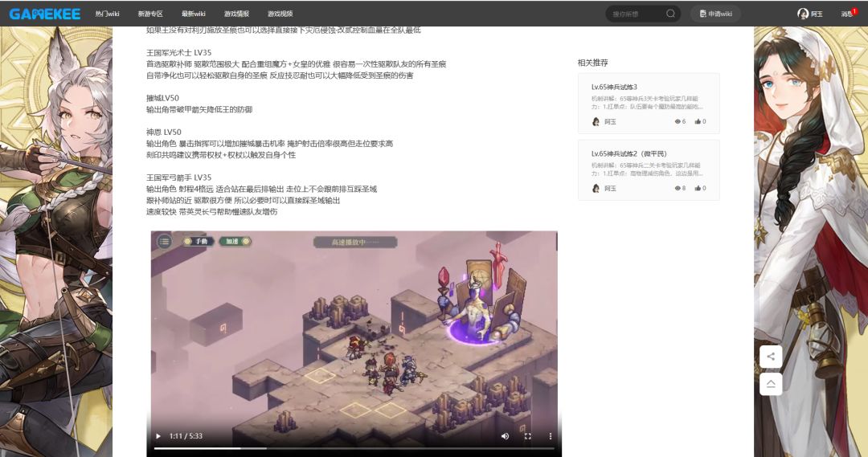Click author avatar on Lv.65神兵试炼3 card
Screen dimensions: 868x457
click(596, 122)
